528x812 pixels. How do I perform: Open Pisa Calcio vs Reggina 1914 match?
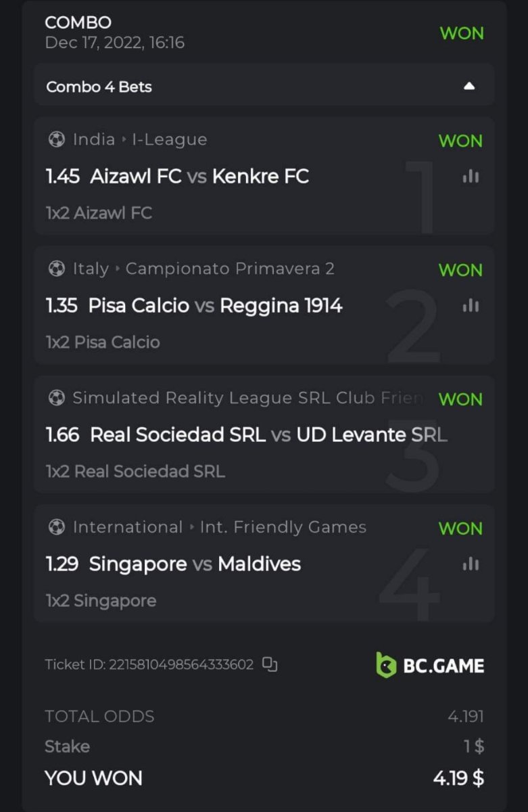click(215, 306)
